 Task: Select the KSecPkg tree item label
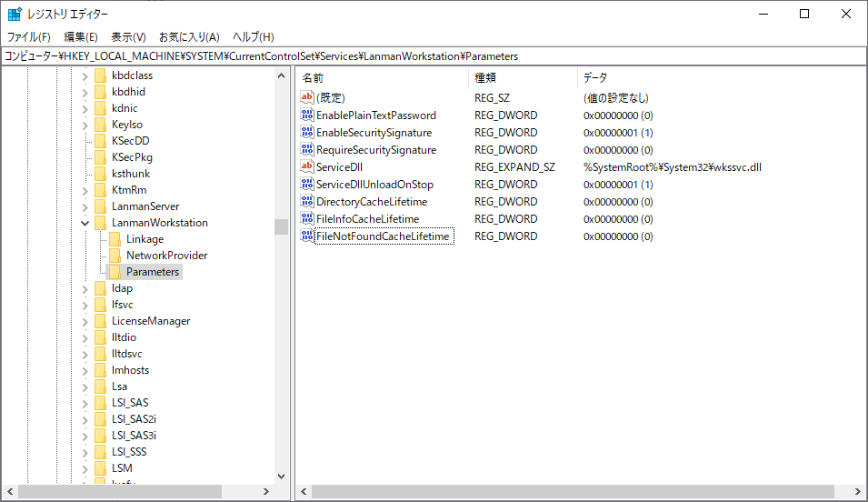point(132,156)
